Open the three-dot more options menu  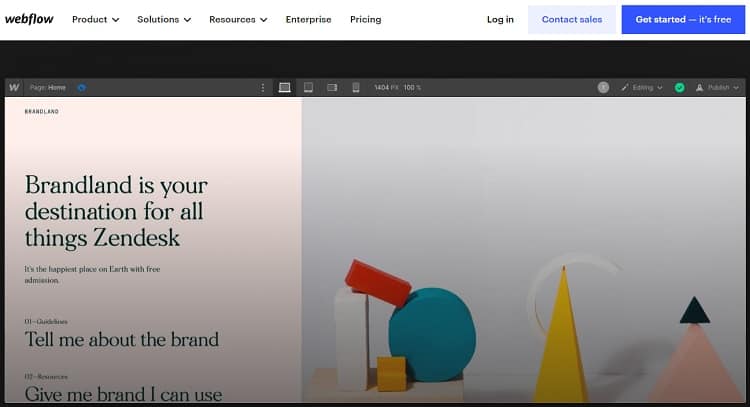263,88
